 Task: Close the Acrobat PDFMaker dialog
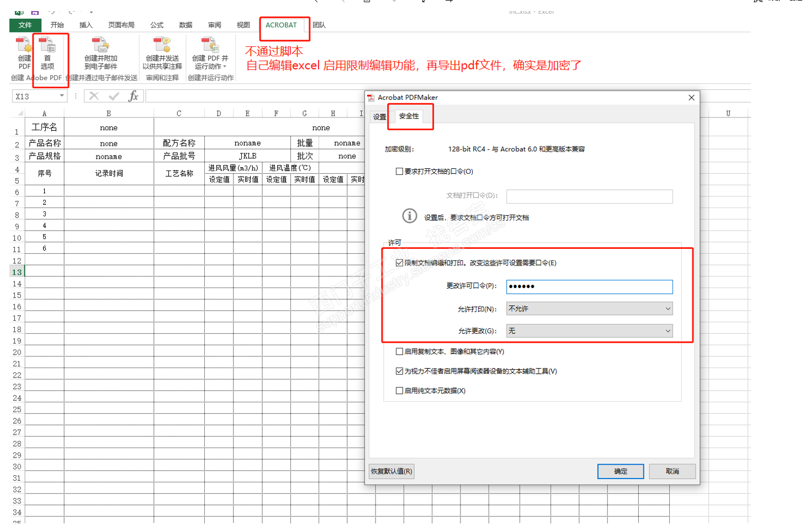pos(691,98)
